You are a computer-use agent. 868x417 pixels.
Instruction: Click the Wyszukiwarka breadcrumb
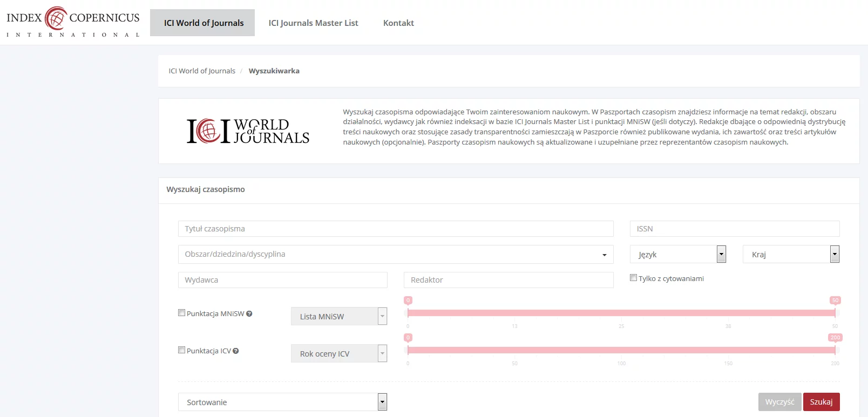coord(274,71)
